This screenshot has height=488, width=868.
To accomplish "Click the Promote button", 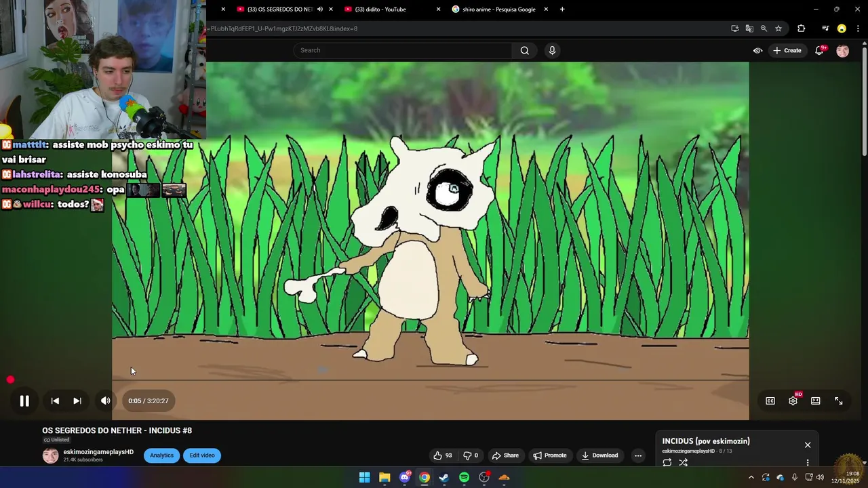I will 550,455.
